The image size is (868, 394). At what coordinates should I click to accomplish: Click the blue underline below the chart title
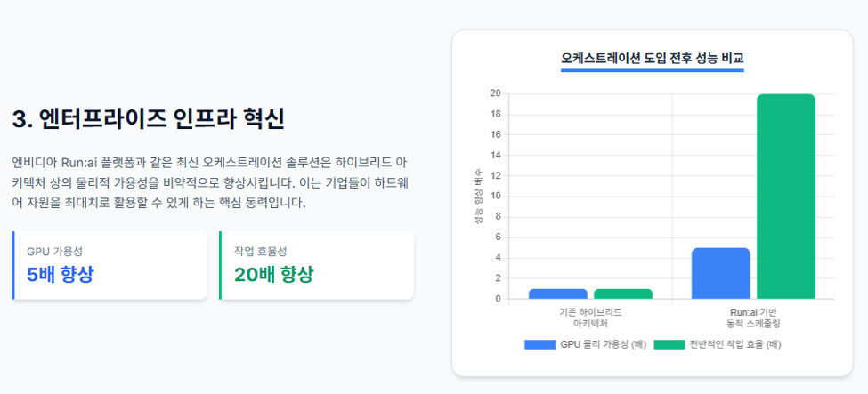pyautogui.click(x=652, y=70)
